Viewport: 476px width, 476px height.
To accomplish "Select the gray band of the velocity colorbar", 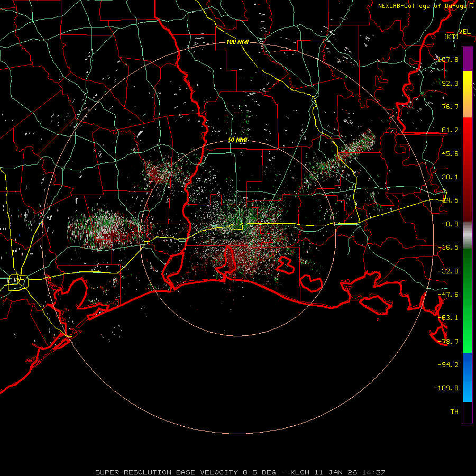I will 467,235.
